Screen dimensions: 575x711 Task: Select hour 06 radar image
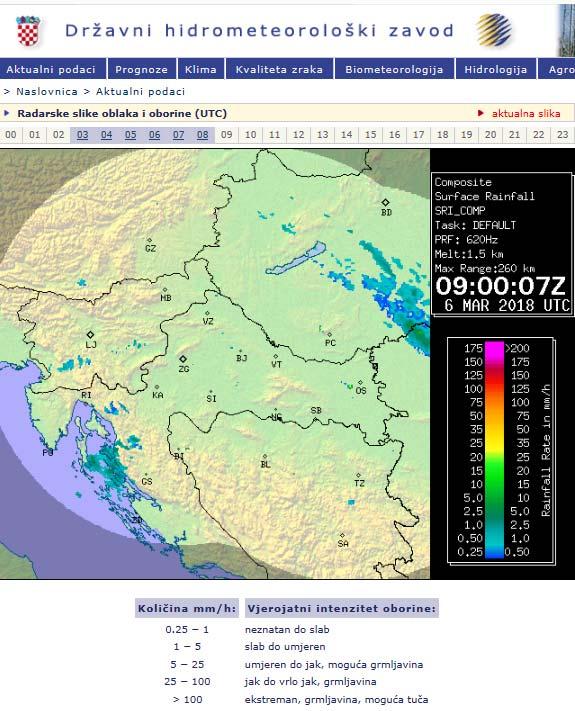tap(155, 135)
